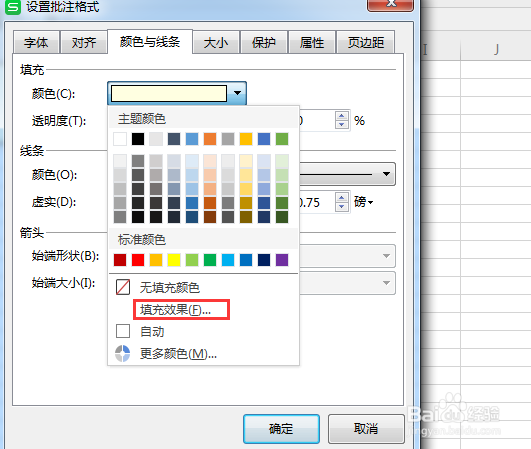
Task: Pick the gold theme color swatch
Action: pos(246,139)
